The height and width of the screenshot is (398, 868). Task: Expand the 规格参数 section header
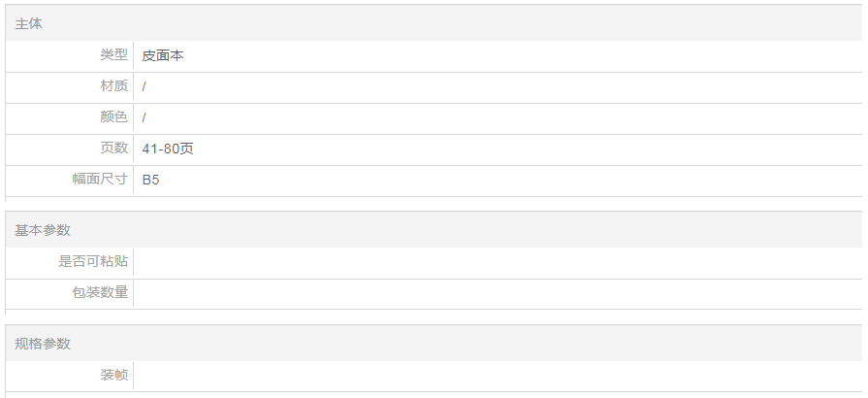tap(434, 344)
